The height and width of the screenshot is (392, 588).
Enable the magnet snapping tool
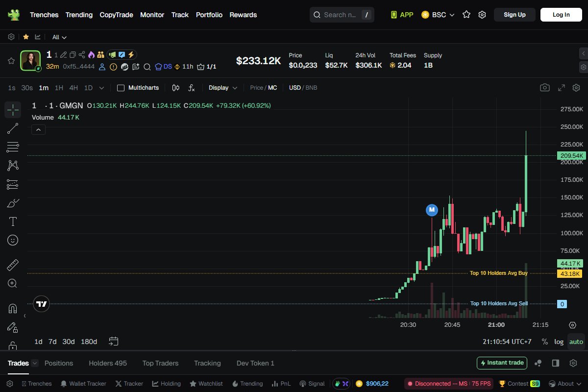(13, 308)
